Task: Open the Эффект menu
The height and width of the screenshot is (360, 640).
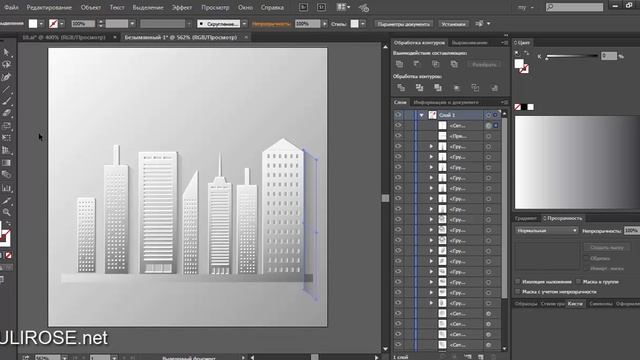Action: coord(182,7)
